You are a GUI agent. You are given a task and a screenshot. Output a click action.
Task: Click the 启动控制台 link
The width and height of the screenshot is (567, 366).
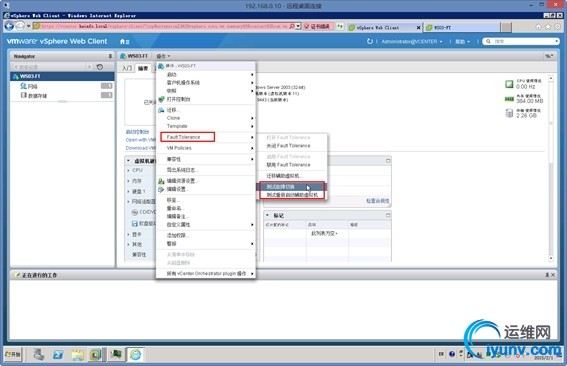tap(137, 132)
